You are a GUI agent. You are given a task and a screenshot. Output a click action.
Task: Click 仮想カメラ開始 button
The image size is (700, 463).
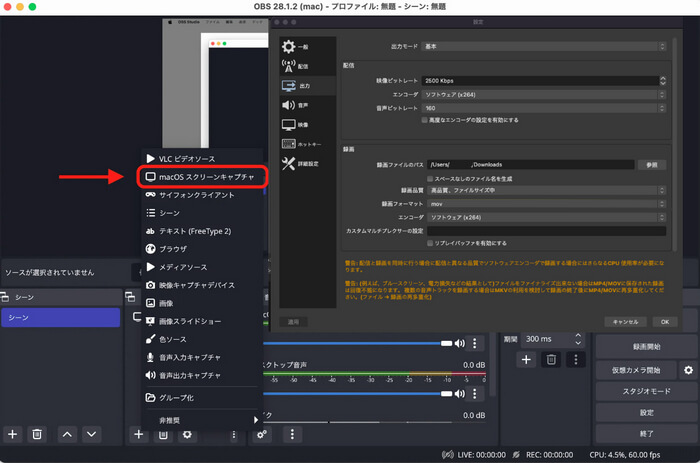[x=636, y=370]
